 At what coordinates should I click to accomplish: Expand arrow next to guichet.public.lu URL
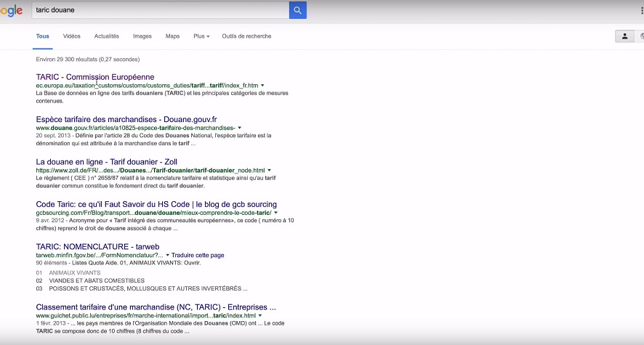[x=260, y=316]
